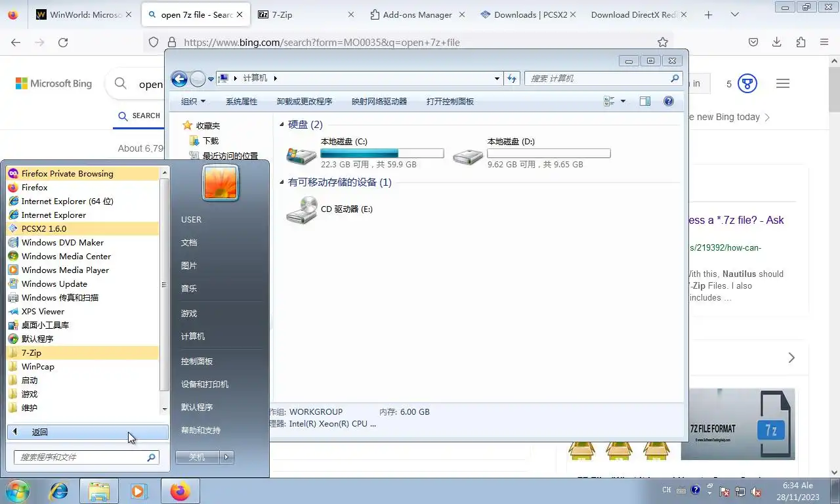Open the view options dropdown arrow
This screenshot has width=840, height=504.
point(623,101)
